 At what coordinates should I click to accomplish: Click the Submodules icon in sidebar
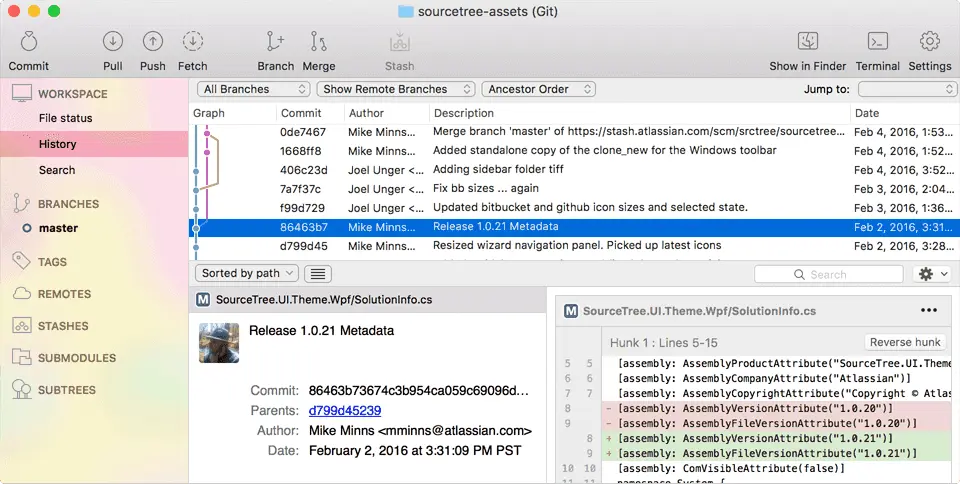click(21, 357)
